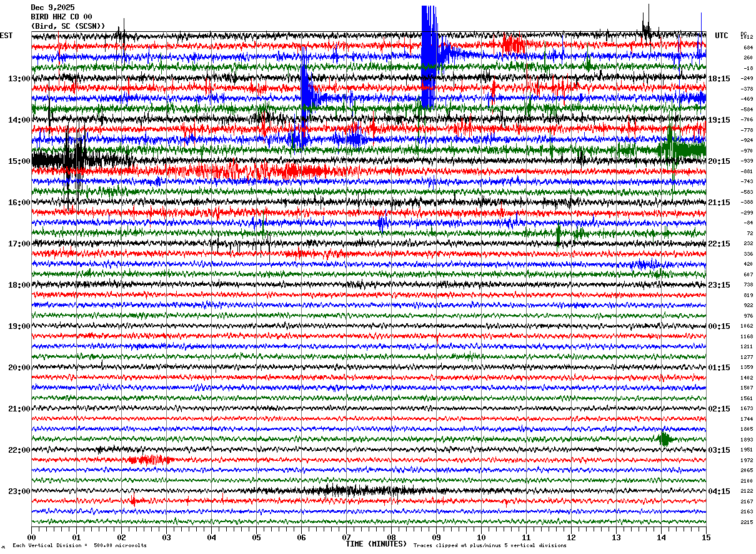Click the '00' minute axis label
This screenshot has width=756, height=554.
[x=31, y=537]
